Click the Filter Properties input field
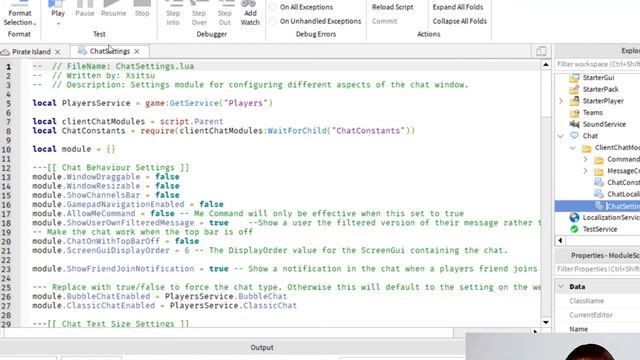Screen dimensions: 640x360 [x=597, y=269]
